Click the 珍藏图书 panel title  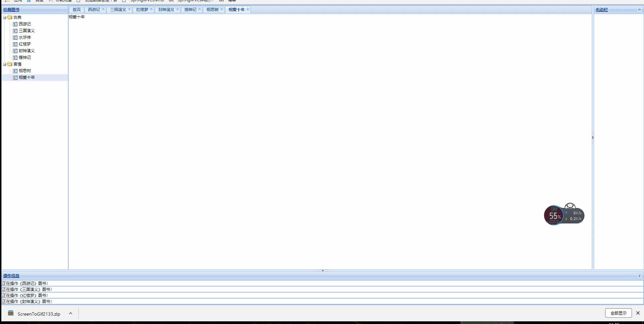(x=11, y=10)
